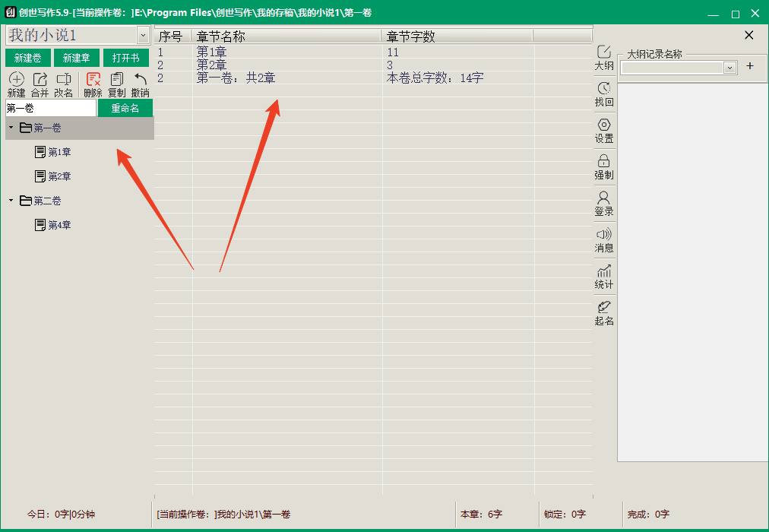The width and height of the screenshot is (769, 532).
Task: Click the 撤销 (Undo) arrow icon
Action: click(x=141, y=80)
